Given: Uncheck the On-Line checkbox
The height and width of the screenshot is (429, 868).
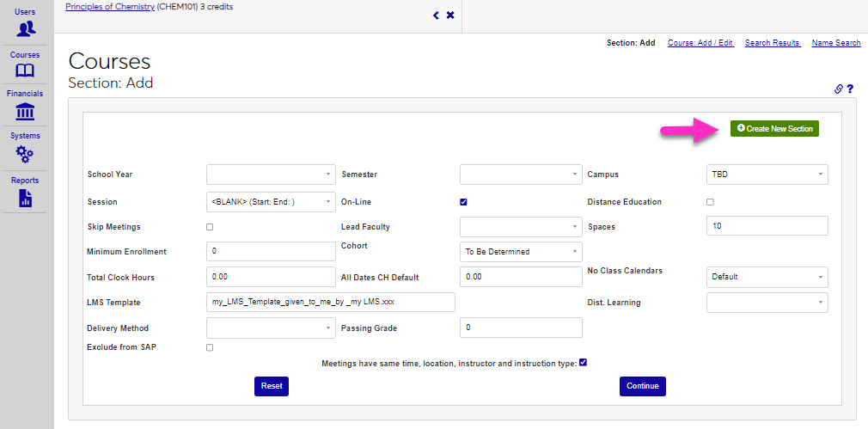Looking at the screenshot, I should 463,202.
